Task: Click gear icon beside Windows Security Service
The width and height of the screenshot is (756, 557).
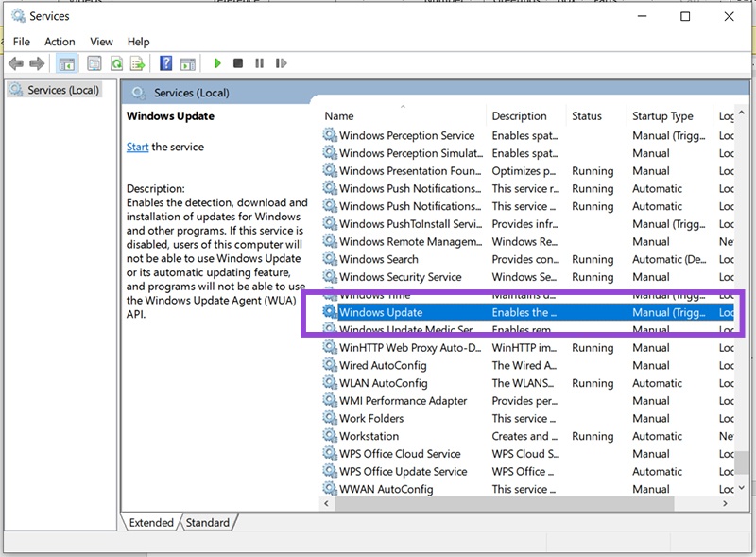Action: (330, 276)
